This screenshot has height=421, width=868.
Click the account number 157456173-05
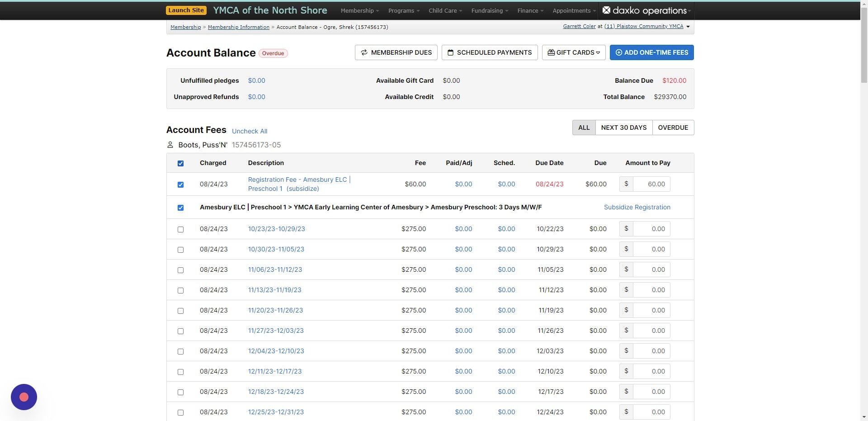coord(256,145)
